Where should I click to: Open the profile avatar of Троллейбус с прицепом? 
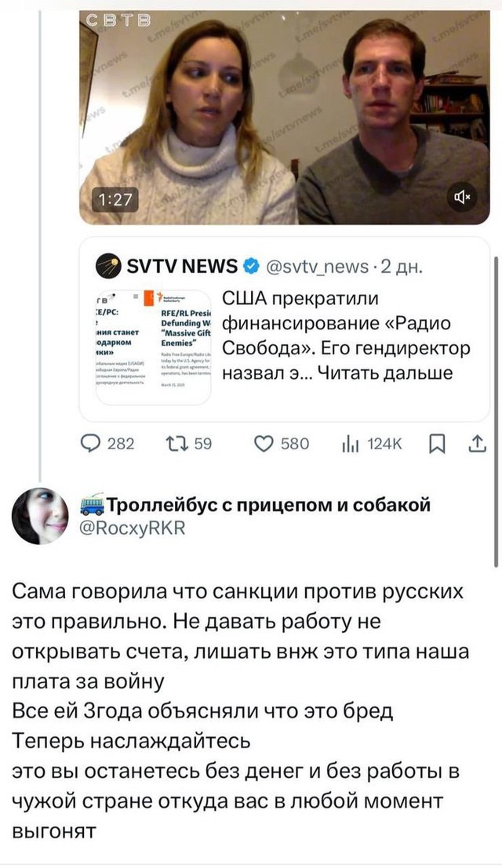tap(40, 516)
